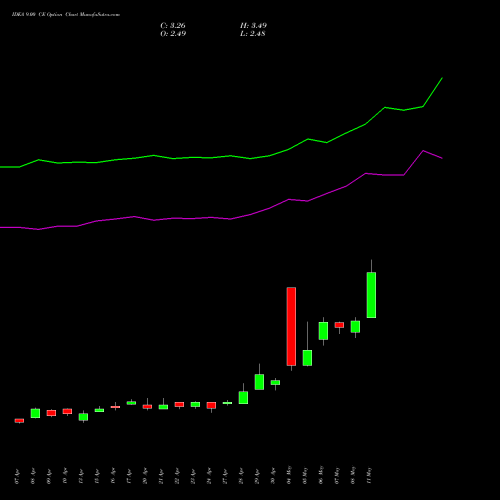
Task: Select the open value O: 2.49
Action: (173, 34)
